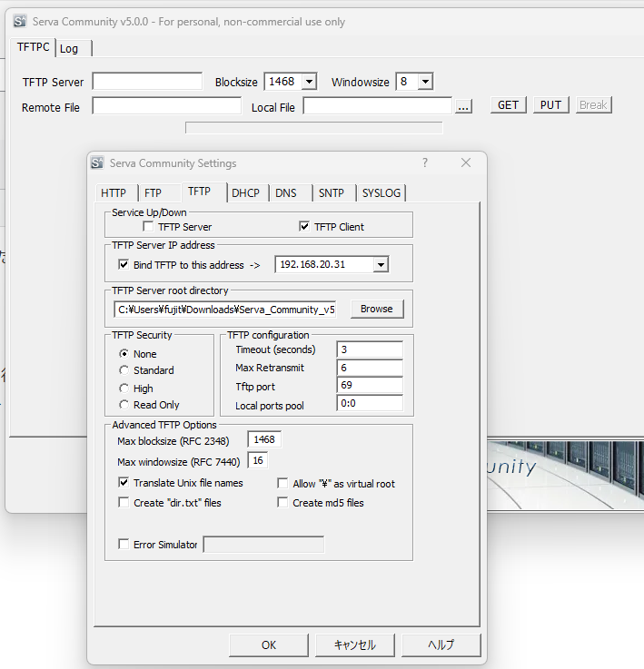Click the Max windowsize (RFC 7440) field
The image size is (644, 669).
(x=258, y=460)
